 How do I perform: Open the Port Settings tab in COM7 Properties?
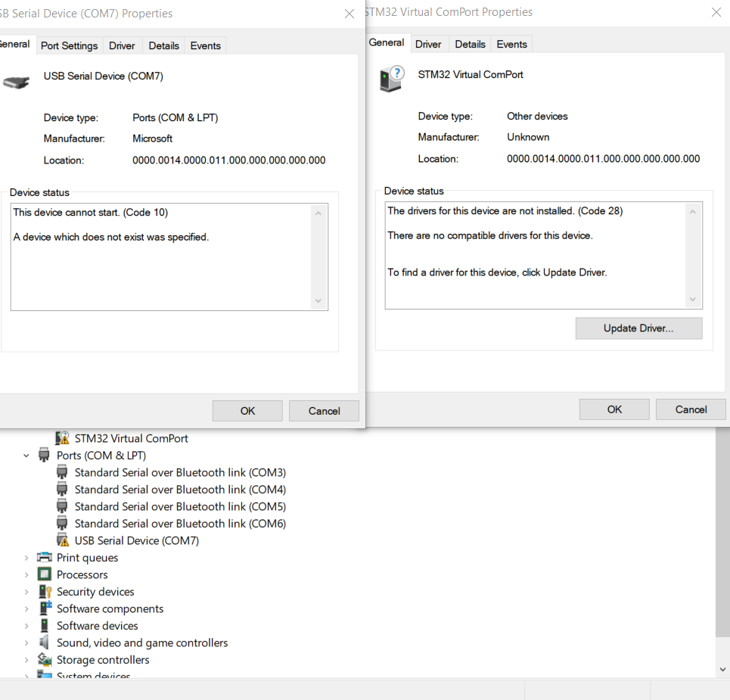coord(70,45)
